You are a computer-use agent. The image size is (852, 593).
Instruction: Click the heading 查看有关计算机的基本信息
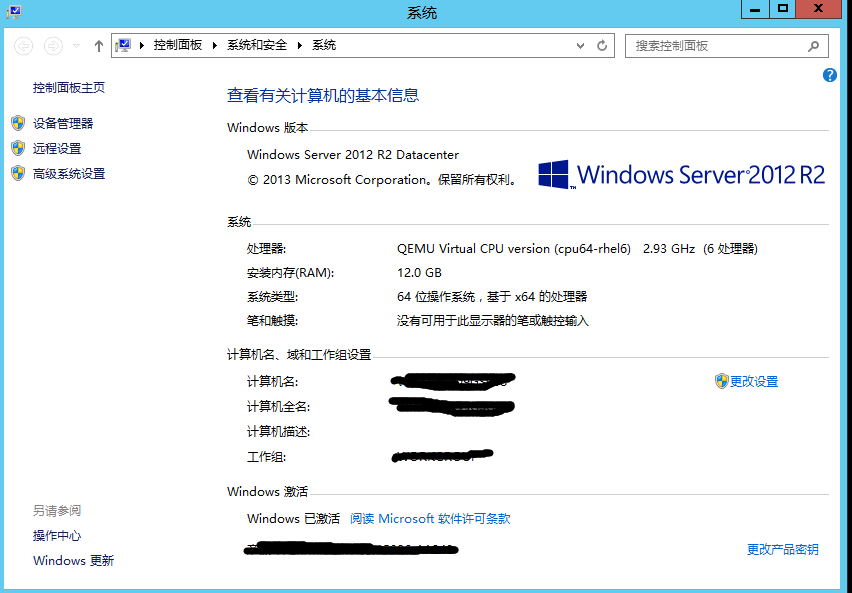(x=323, y=96)
